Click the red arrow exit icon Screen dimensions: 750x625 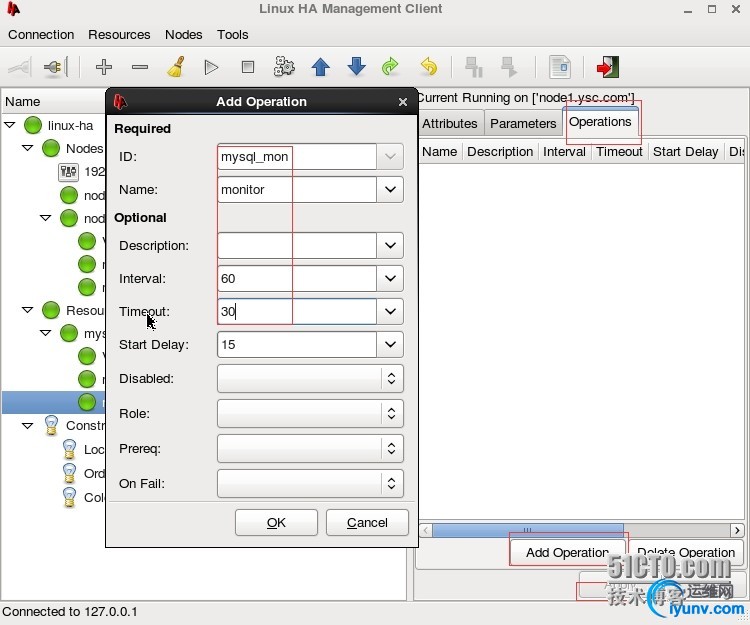[x=607, y=67]
